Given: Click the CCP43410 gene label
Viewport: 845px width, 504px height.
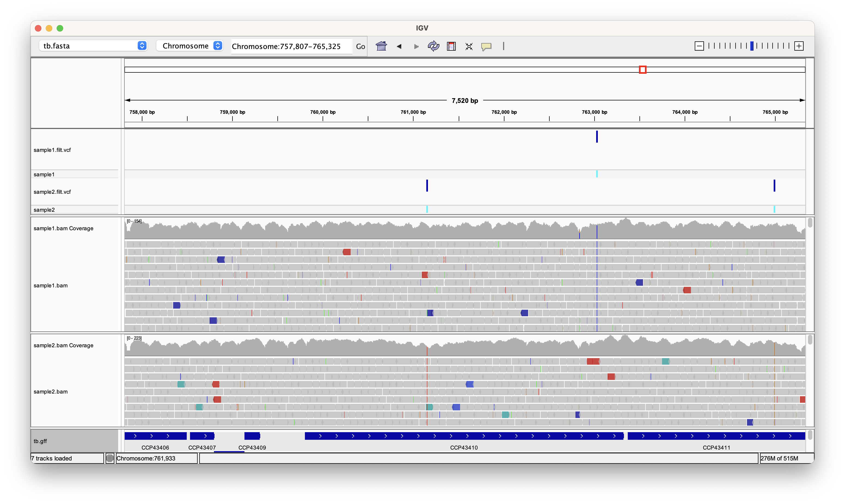Looking at the screenshot, I should 464,448.
